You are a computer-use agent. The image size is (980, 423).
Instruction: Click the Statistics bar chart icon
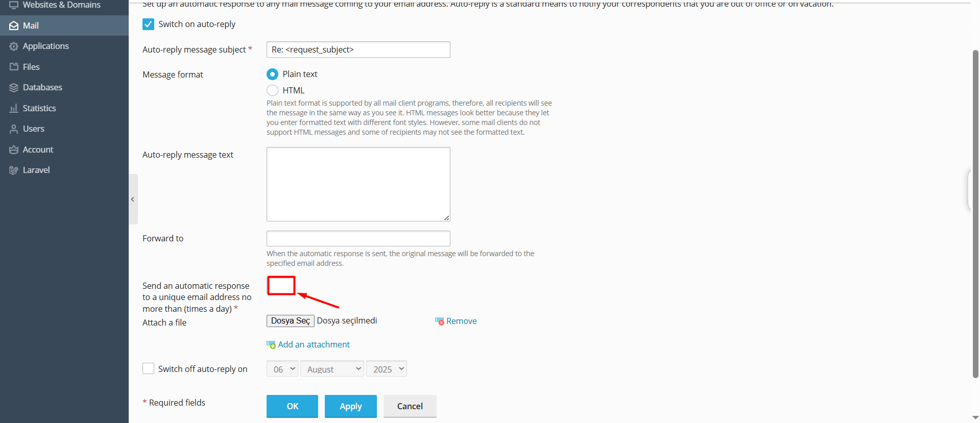(14, 108)
